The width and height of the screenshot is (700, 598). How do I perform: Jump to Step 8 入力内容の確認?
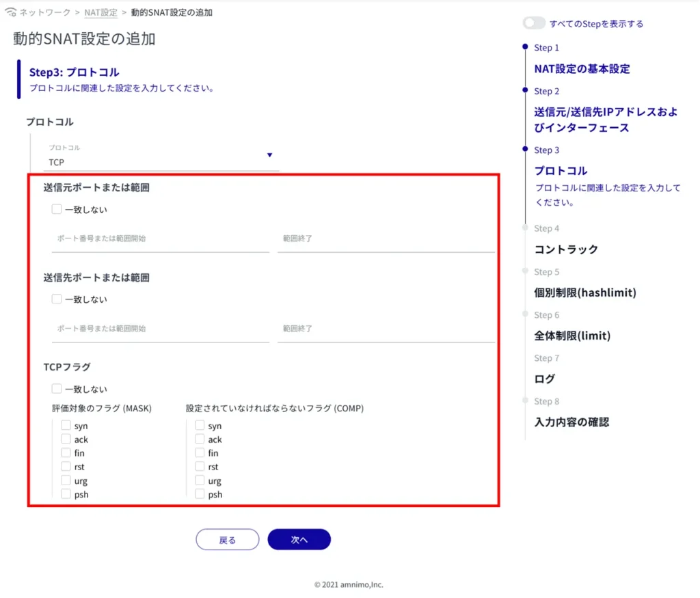(571, 422)
